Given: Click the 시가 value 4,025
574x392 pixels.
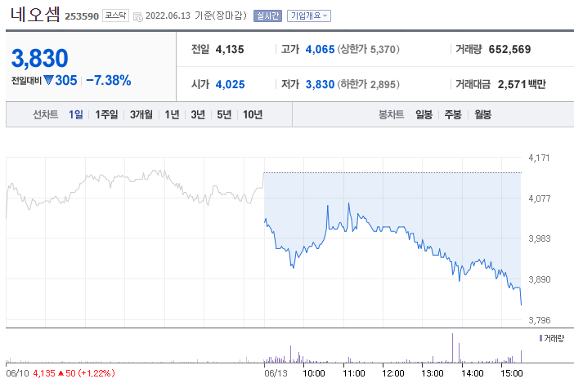Looking at the screenshot, I should 230,84.
